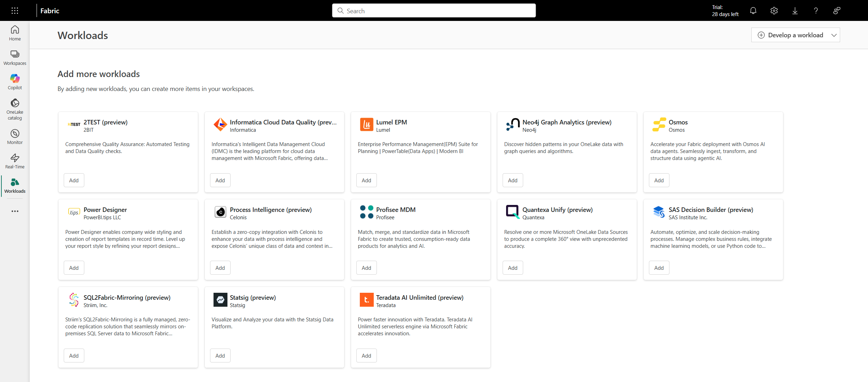Open the account/feedback people icon

(x=837, y=10)
